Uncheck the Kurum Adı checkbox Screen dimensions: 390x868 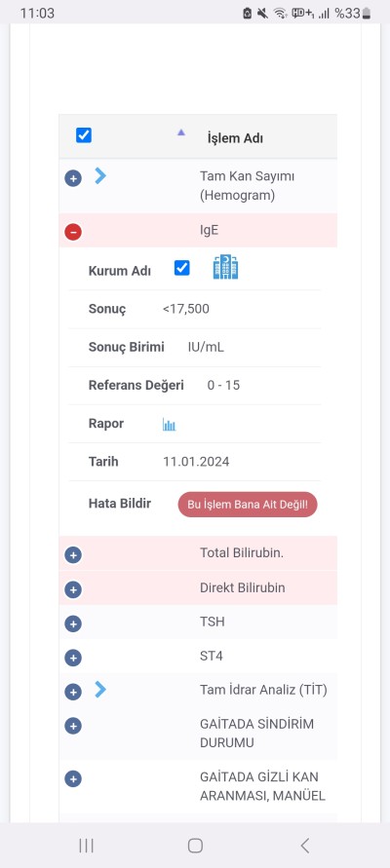(x=181, y=268)
